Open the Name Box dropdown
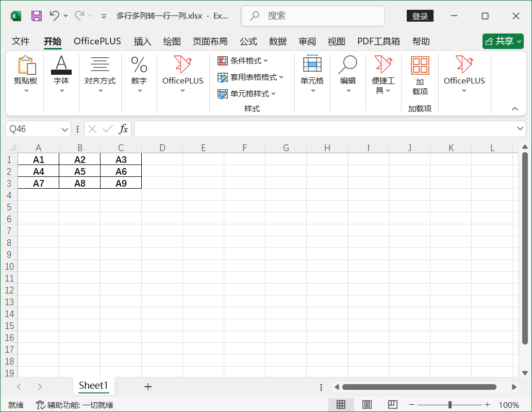This screenshot has width=532, height=412. [64, 129]
